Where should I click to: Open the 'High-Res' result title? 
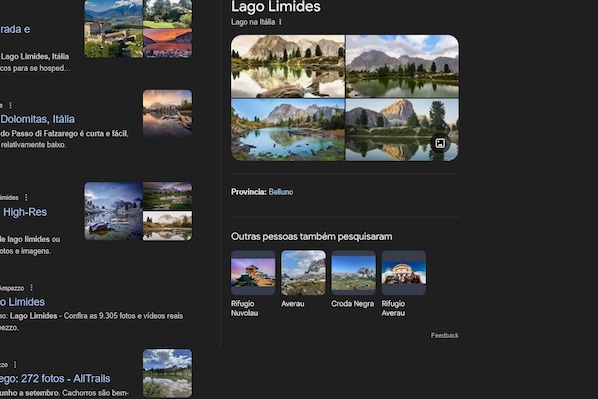(25, 212)
